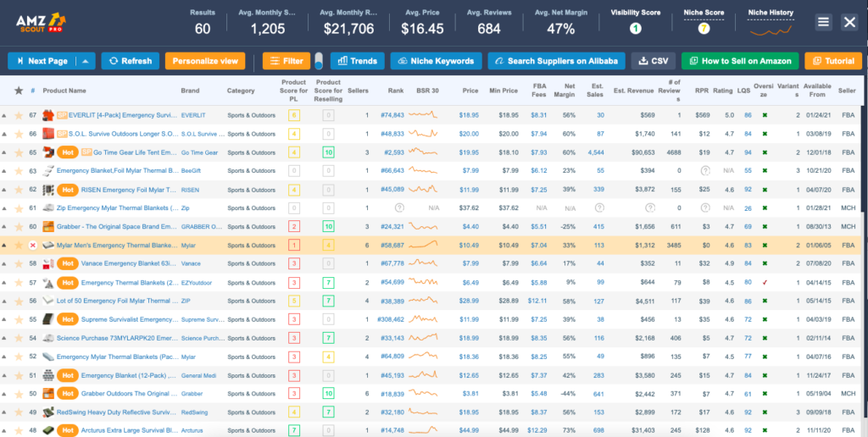Viewport: 868px width, 437px height.
Task: Expand the Mylar Men's Emergency row arrow
Action: [x=4, y=245]
